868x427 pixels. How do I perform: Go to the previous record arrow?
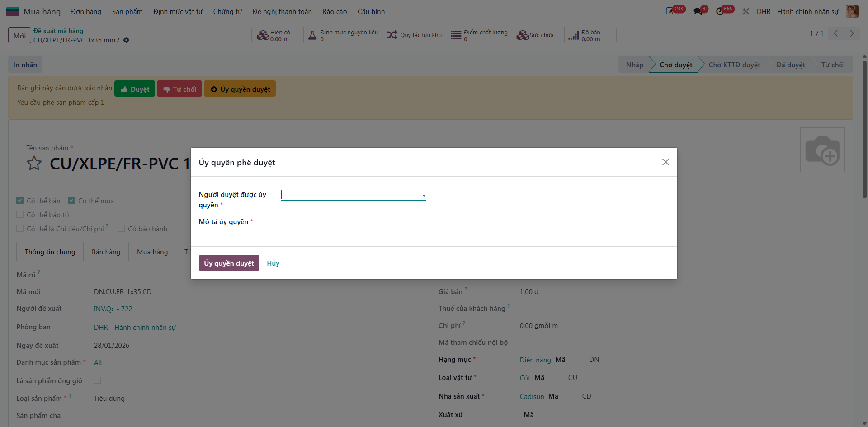click(836, 33)
